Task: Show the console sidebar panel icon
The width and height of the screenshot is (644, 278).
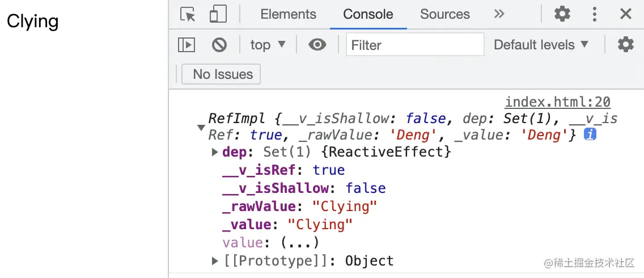Action: [187, 45]
